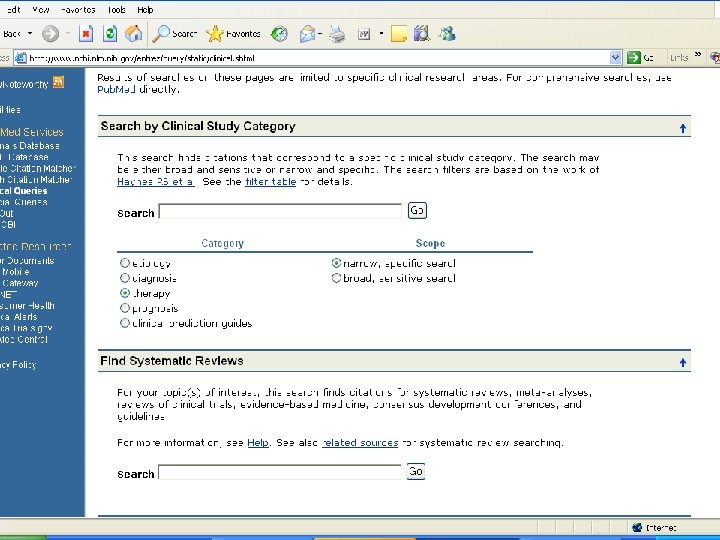Go to the Home page icon

click(134, 34)
